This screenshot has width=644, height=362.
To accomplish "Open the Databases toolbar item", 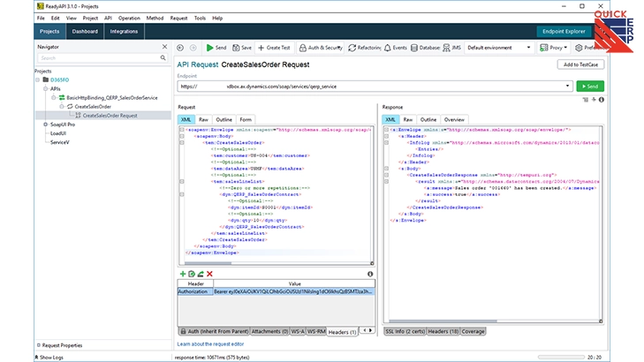I will [425, 48].
